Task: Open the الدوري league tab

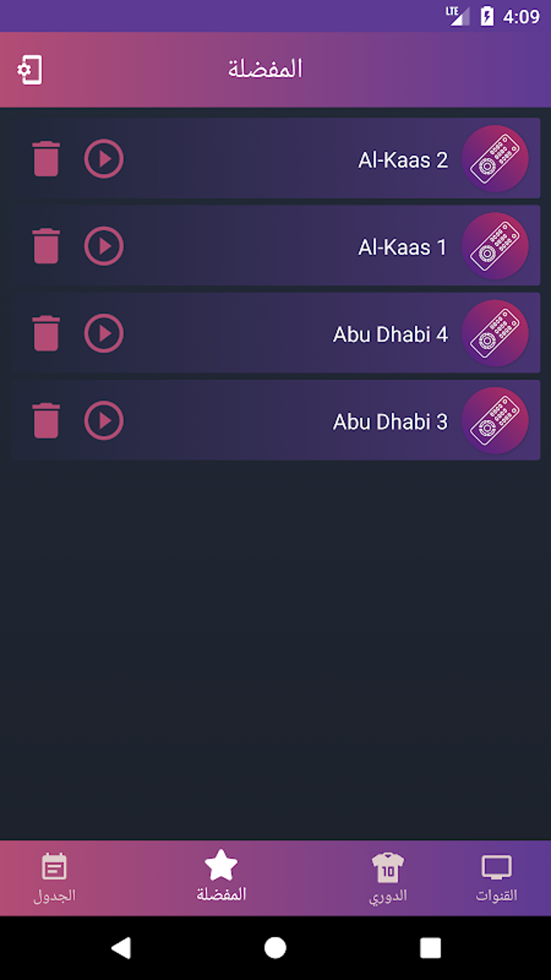Action: (388, 878)
